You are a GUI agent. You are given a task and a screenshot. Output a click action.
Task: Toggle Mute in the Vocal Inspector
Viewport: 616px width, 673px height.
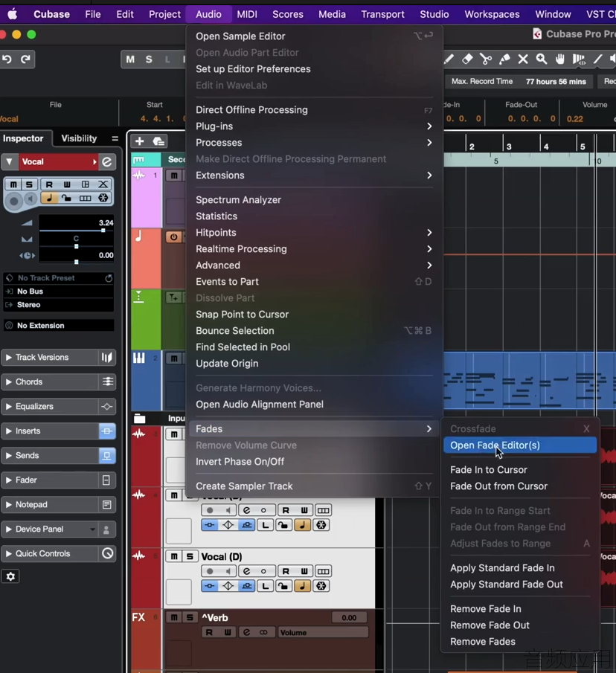coord(13,184)
